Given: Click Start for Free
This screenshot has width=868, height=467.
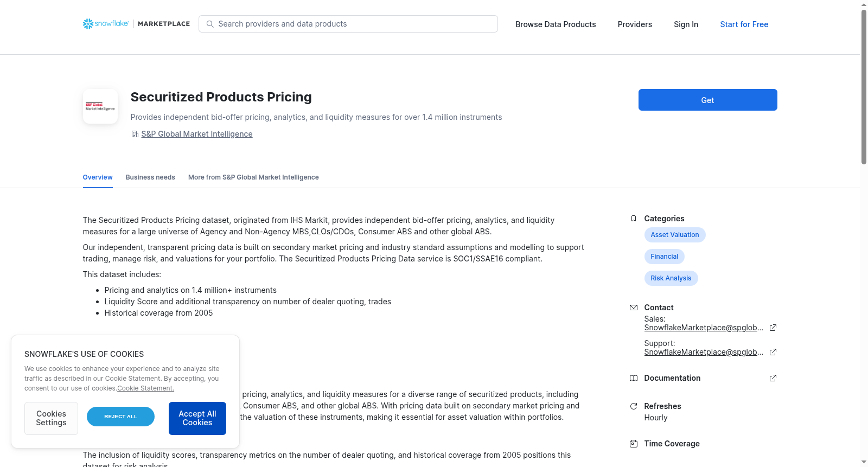Looking at the screenshot, I should pyautogui.click(x=744, y=24).
